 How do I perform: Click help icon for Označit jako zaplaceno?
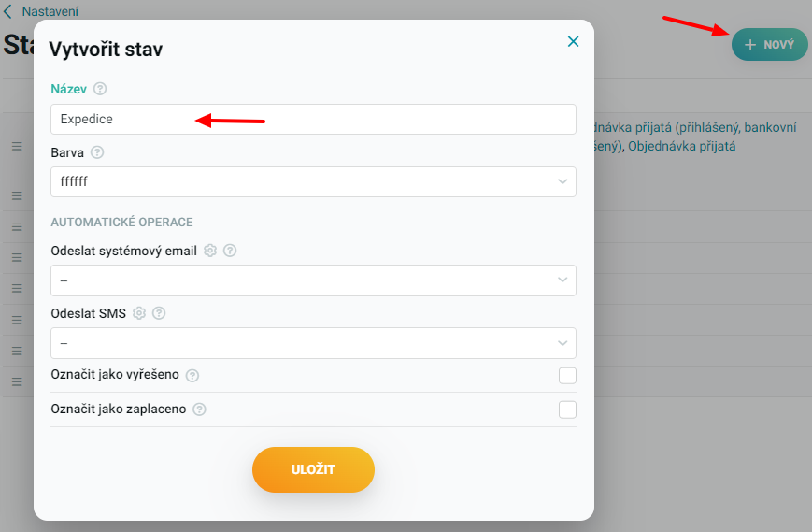pyautogui.click(x=199, y=410)
